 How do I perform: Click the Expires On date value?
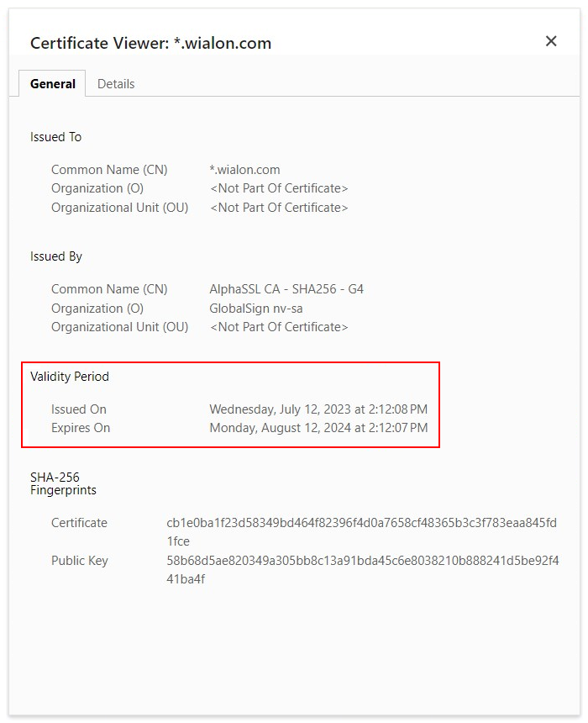[318, 428]
